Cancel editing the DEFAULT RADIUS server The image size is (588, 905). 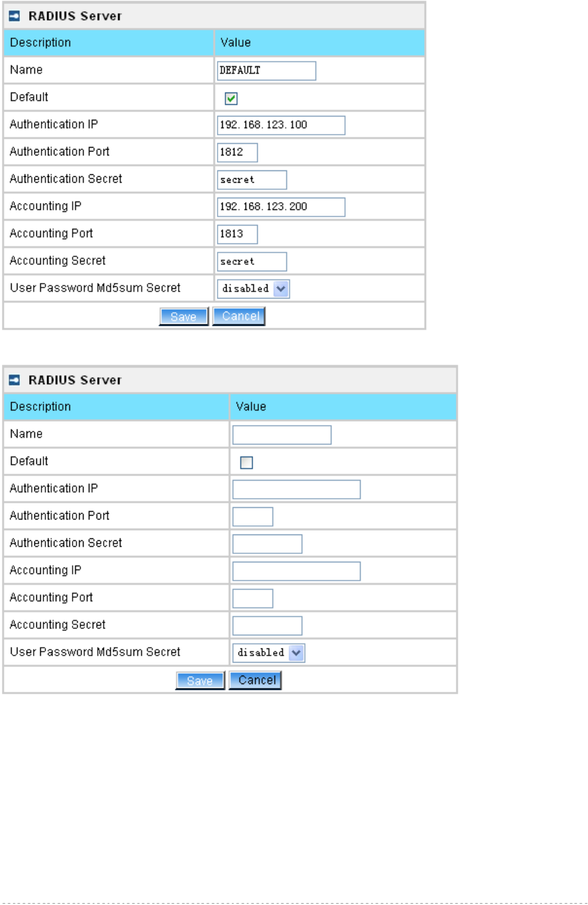click(239, 316)
